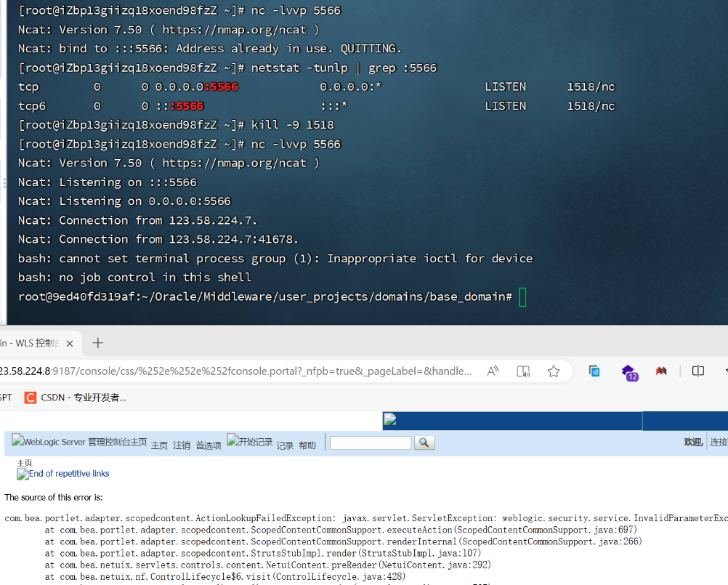Click the Read aloud icon in address bar
The image size is (728, 585).
(493, 371)
